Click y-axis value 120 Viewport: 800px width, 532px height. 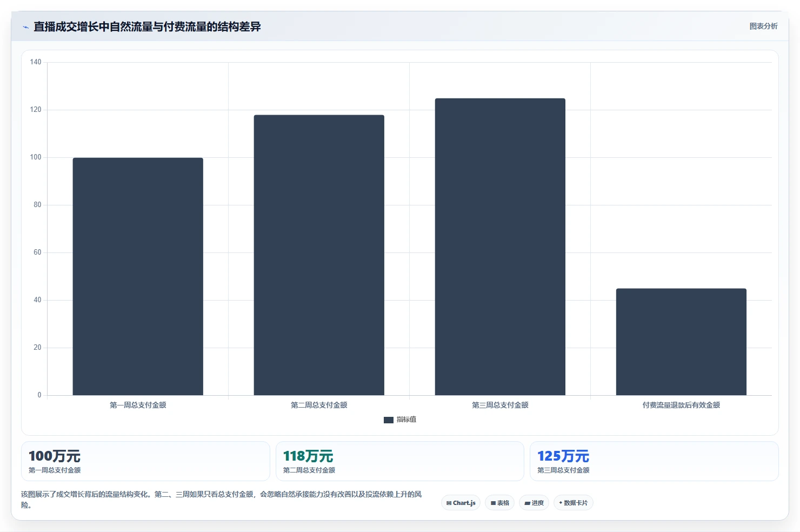click(36, 110)
